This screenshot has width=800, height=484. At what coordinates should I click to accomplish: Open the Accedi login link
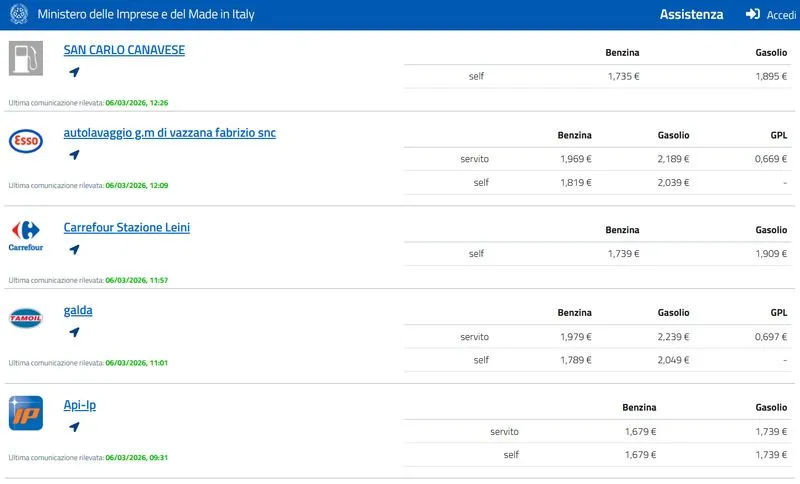point(780,15)
